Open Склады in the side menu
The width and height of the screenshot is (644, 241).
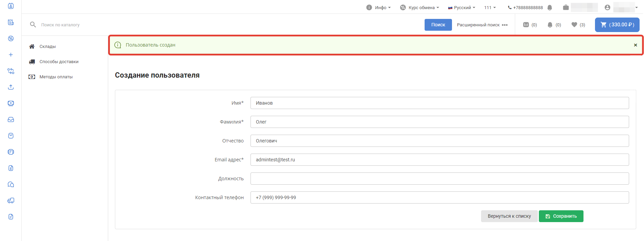tap(47, 47)
